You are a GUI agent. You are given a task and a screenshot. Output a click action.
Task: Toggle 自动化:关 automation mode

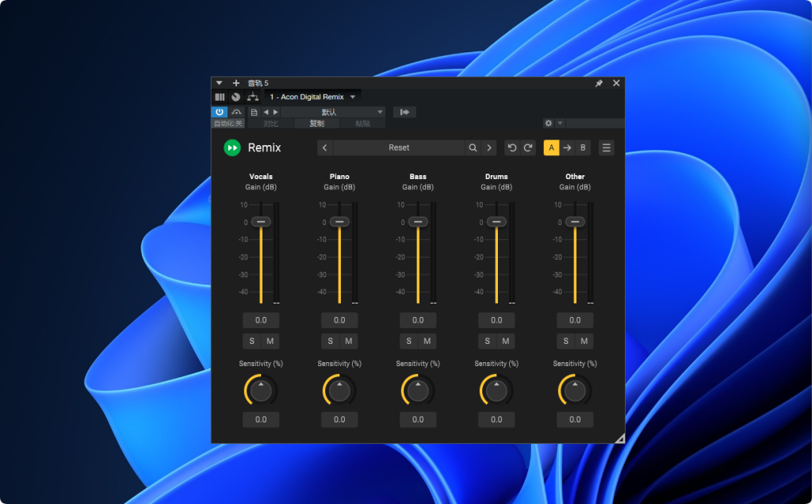(x=228, y=123)
